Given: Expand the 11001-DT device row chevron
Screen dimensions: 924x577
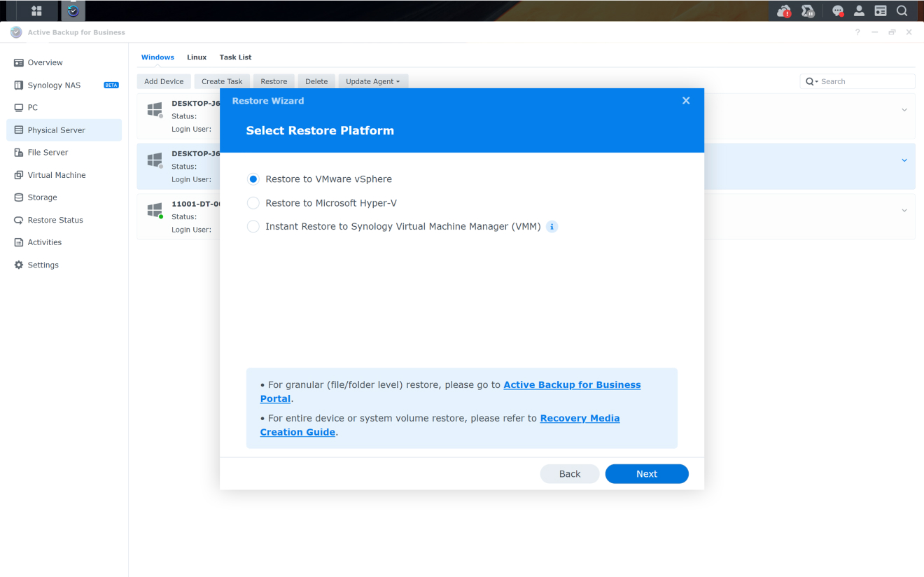Looking at the screenshot, I should click(x=904, y=209).
